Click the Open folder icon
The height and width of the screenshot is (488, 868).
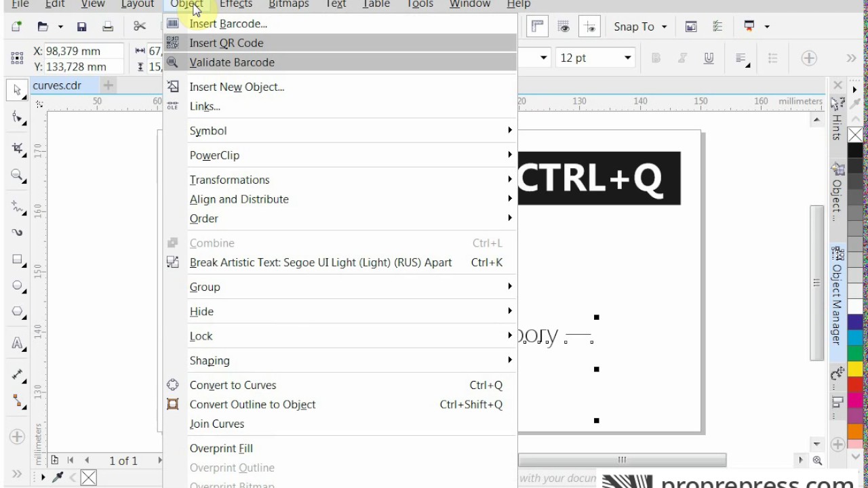coord(43,26)
